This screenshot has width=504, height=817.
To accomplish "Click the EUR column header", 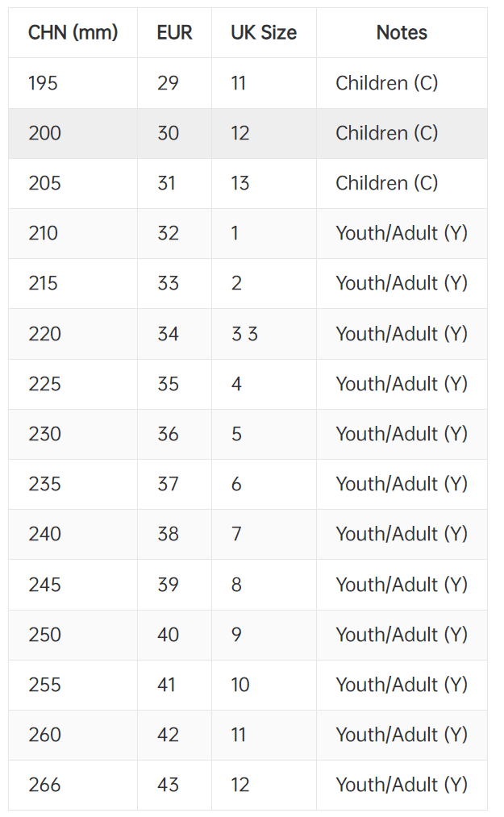I will click(x=174, y=32).
